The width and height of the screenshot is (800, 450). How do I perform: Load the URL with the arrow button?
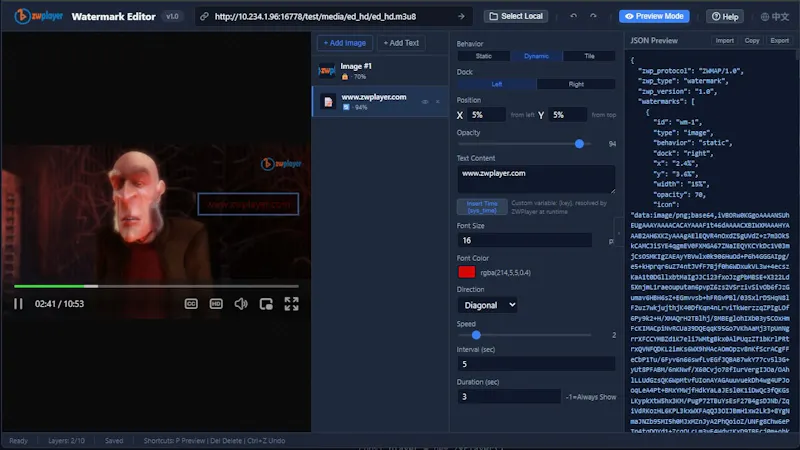point(461,16)
